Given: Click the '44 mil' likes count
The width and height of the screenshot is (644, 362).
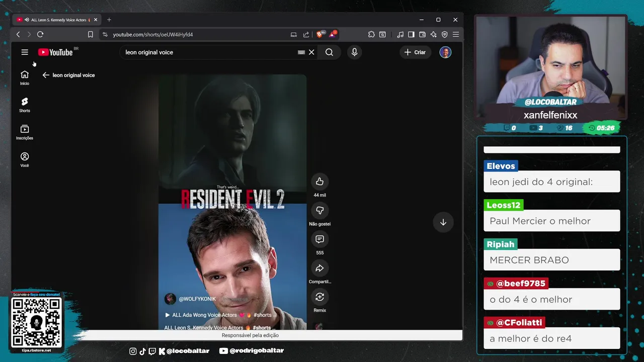Looking at the screenshot, I should tap(319, 195).
